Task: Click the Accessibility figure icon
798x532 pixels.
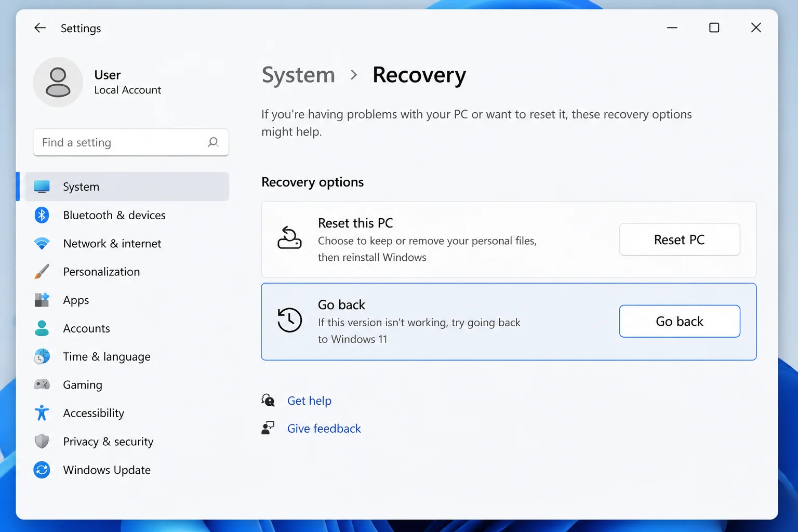Action: click(42, 413)
